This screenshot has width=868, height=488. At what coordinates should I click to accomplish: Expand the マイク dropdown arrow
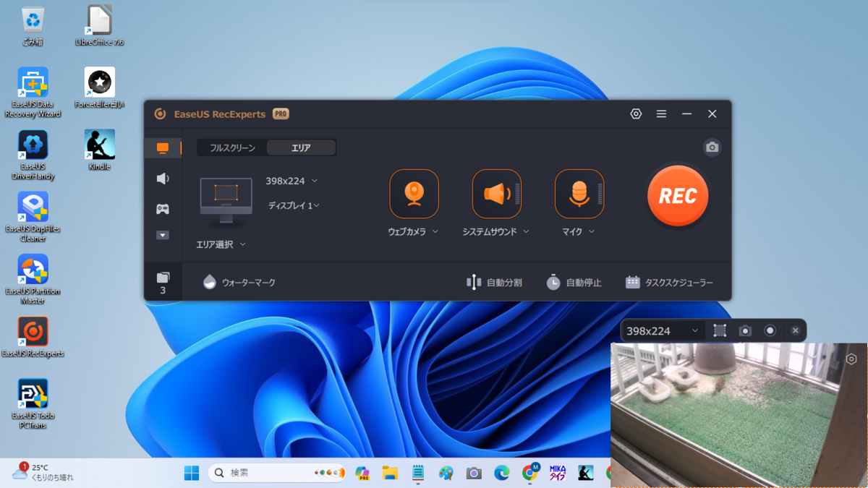coord(592,231)
